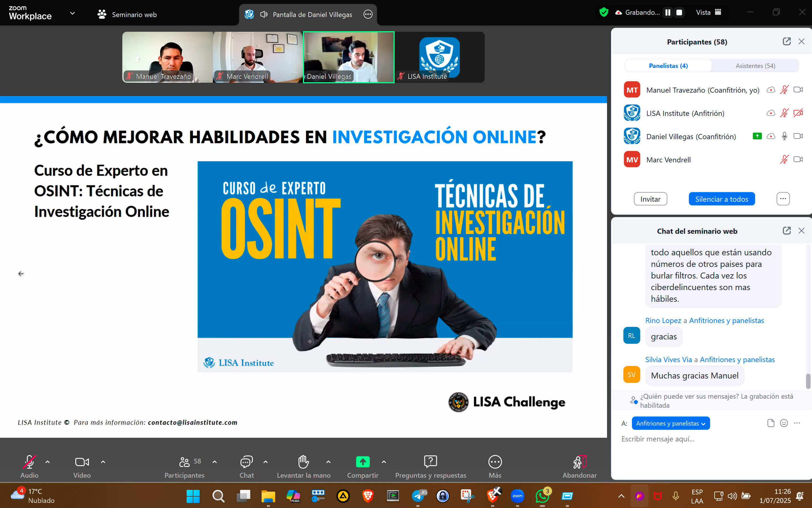Click Daniel Villegas green screen share icon
The width and height of the screenshot is (812, 508).
(757, 136)
